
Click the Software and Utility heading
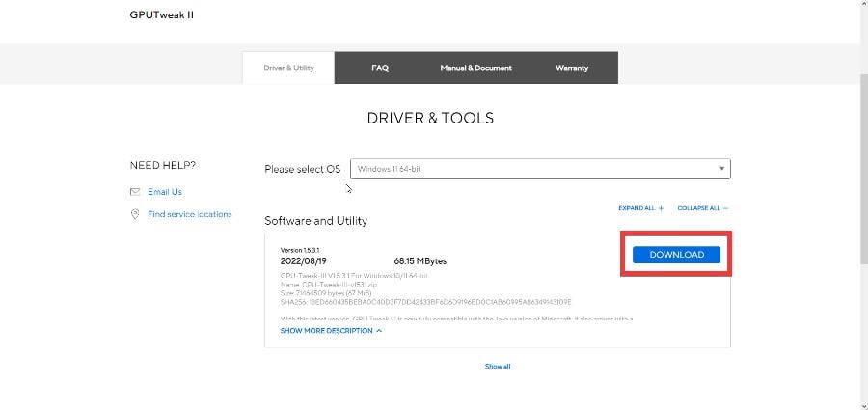[x=315, y=221]
